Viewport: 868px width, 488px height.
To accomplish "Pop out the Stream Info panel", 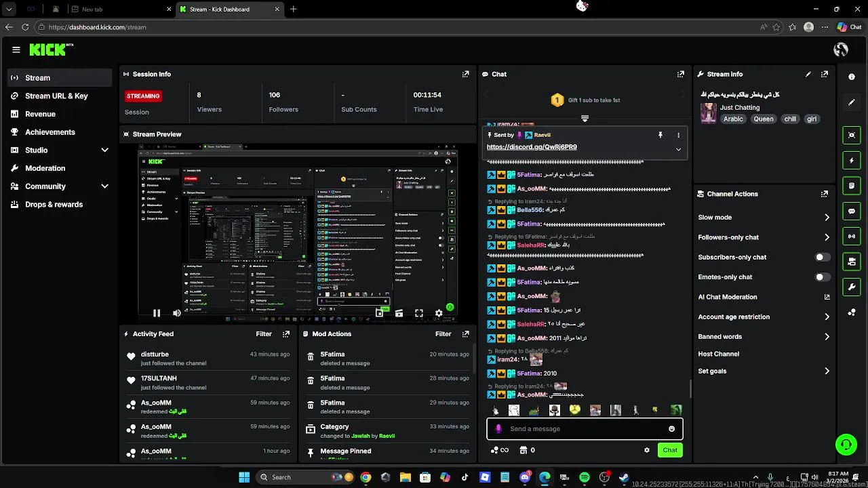I will 824,74.
